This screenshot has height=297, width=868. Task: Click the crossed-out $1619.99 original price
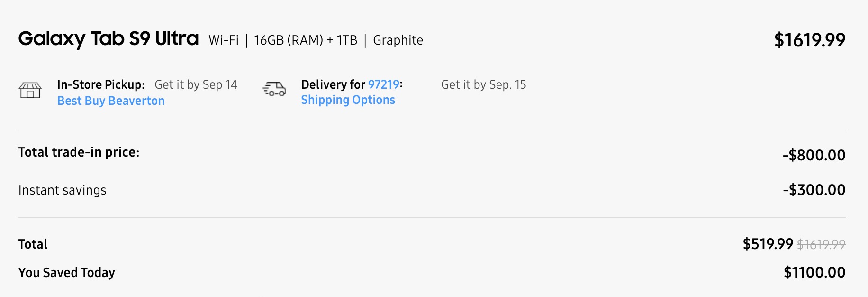point(821,244)
